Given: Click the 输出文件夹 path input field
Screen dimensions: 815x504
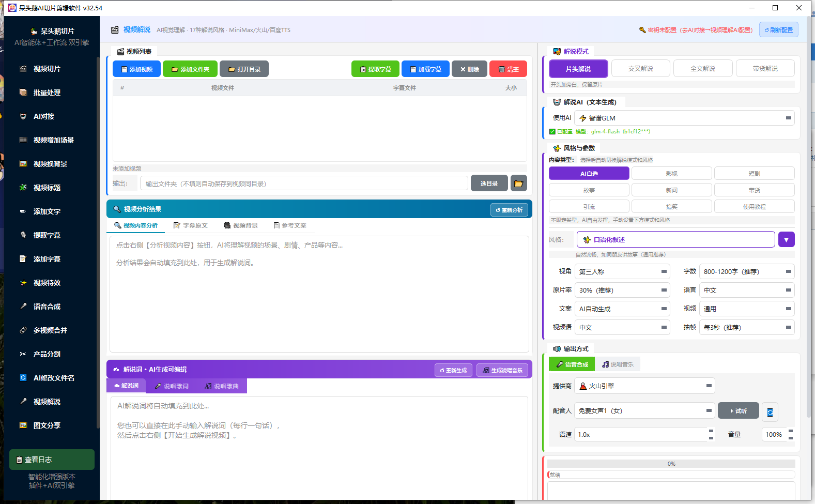Looking at the screenshot, I should coord(304,184).
